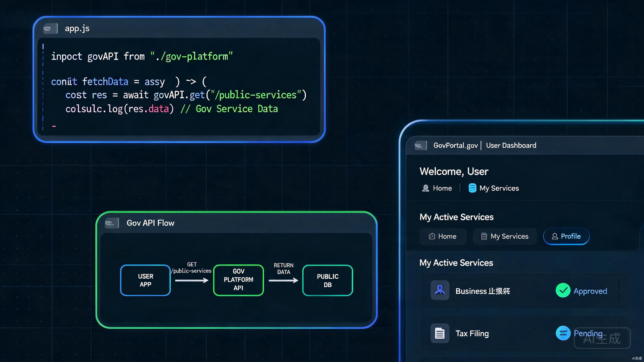Screen dimensions: 644x362
Task: Click the Tax Filing service row
Action: click(523, 333)
